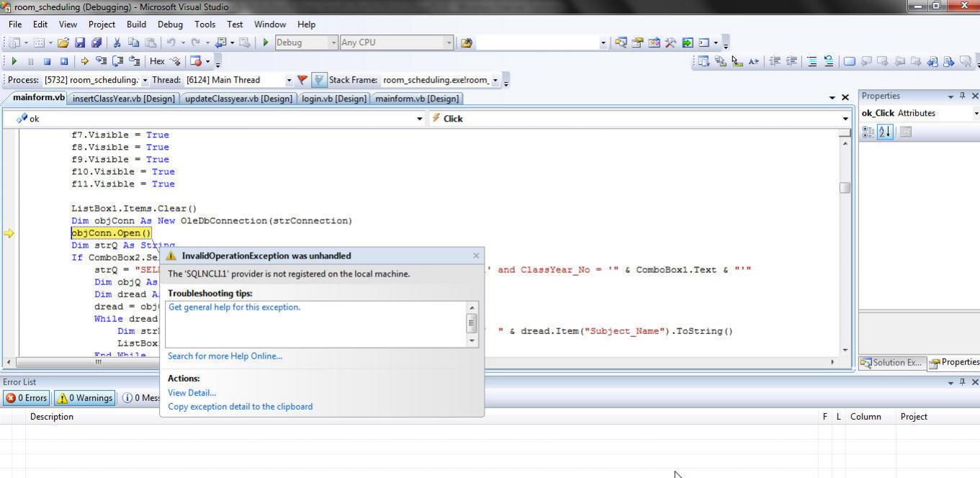This screenshot has width=980, height=478.
Task: Increase line indent in the text editor toolbar
Action: 791,61
